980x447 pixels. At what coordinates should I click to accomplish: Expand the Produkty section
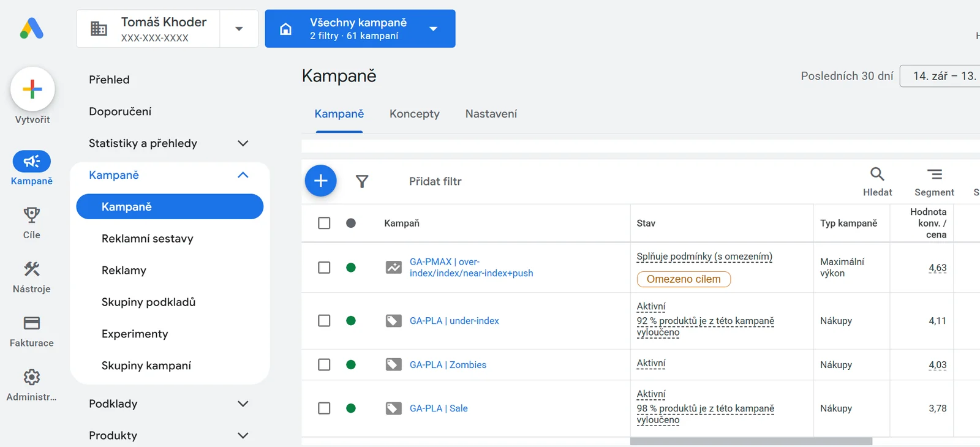(x=243, y=436)
